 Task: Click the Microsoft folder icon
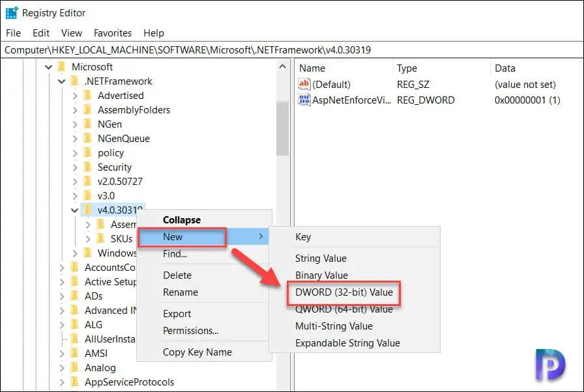click(x=62, y=67)
